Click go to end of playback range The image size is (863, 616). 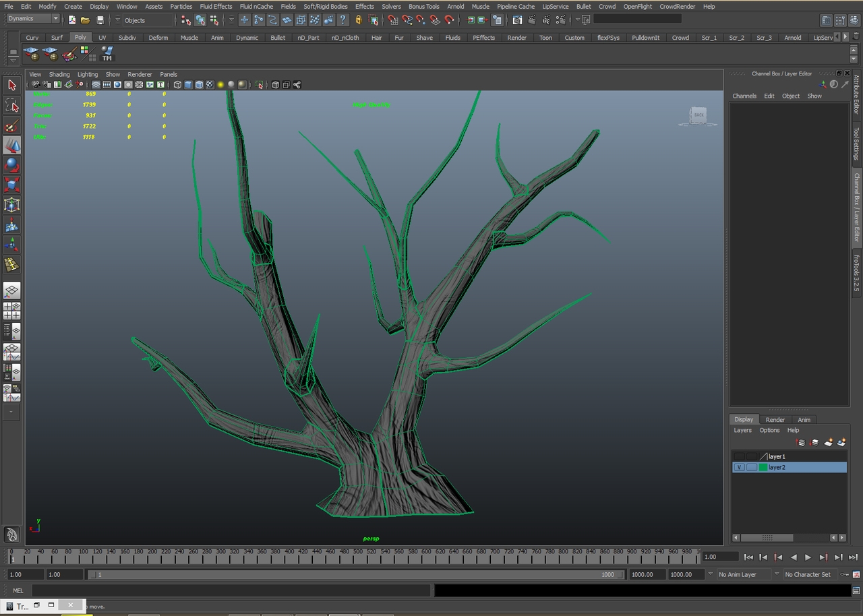(x=852, y=557)
